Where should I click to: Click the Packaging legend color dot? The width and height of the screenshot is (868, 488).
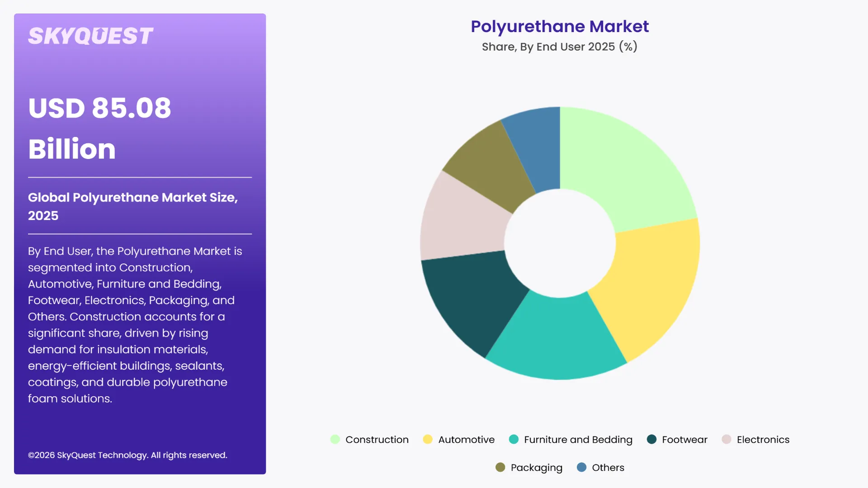coord(500,467)
